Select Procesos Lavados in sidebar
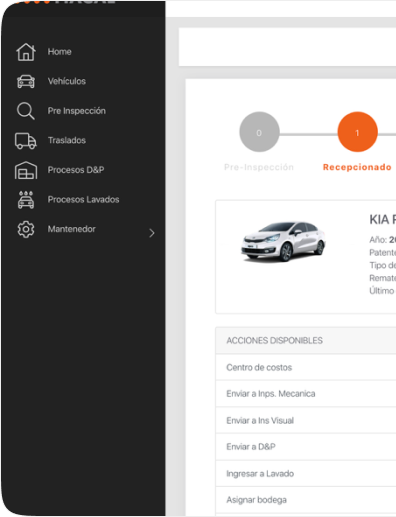 (83, 199)
